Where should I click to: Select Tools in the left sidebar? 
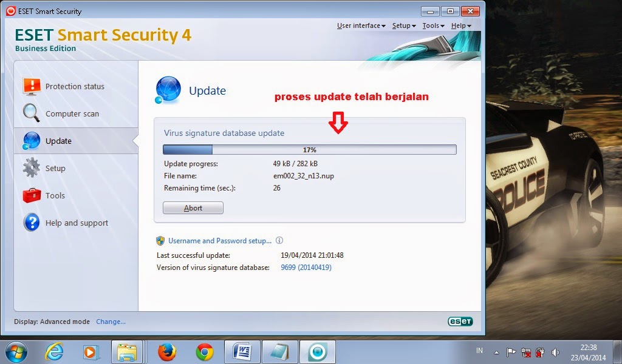(x=76, y=195)
